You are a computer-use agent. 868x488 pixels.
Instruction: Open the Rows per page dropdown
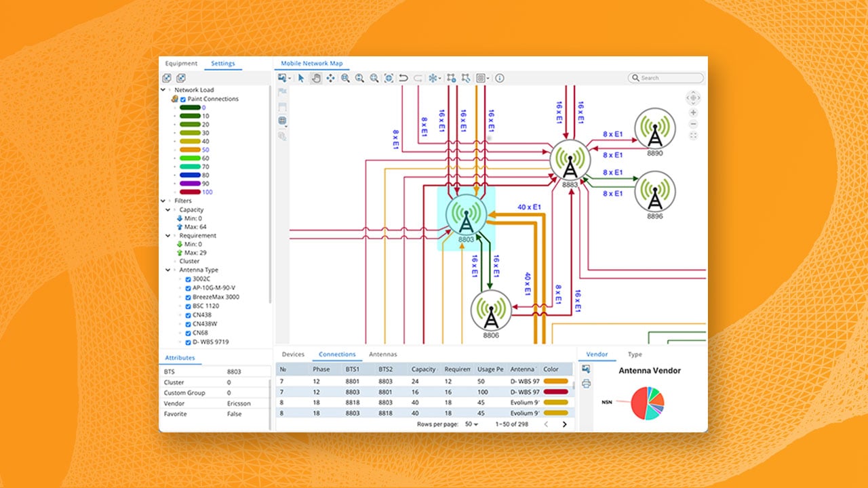(x=471, y=424)
